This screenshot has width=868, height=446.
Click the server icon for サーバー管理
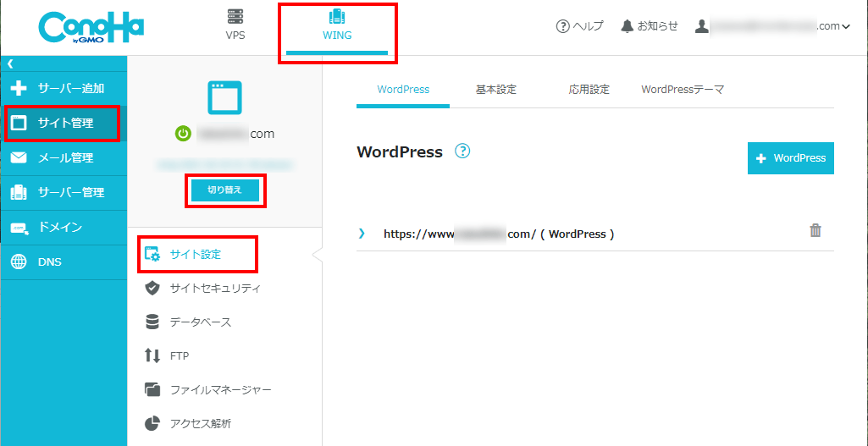[19, 193]
